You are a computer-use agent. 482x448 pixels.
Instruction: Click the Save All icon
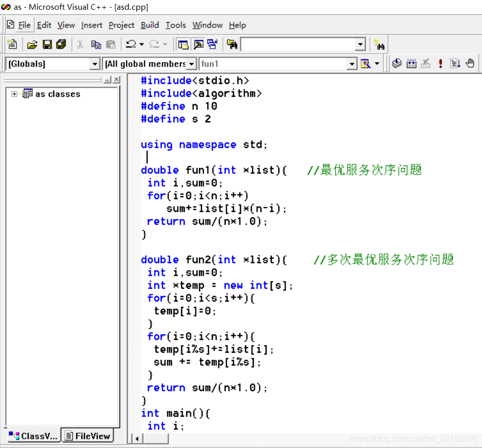(61, 45)
